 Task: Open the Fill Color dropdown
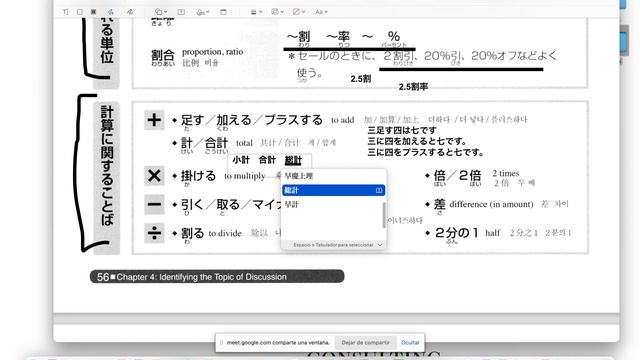(299, 12)
